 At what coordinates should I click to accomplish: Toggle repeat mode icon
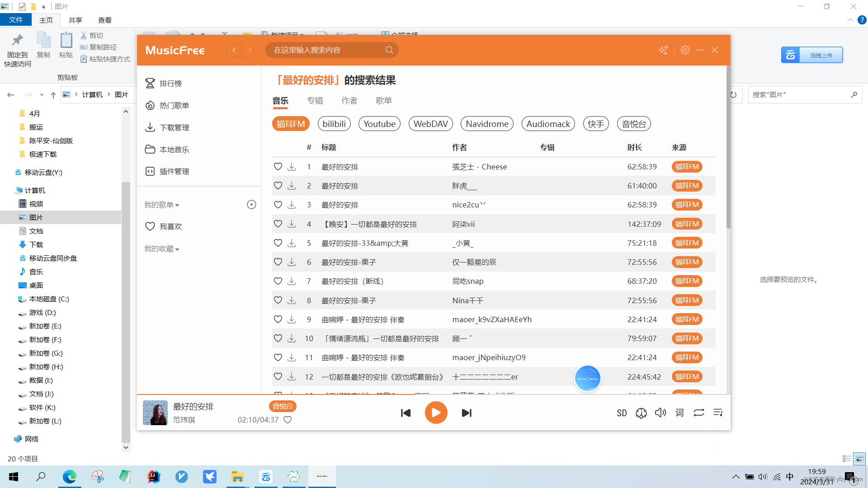click(x=699, y=413)
